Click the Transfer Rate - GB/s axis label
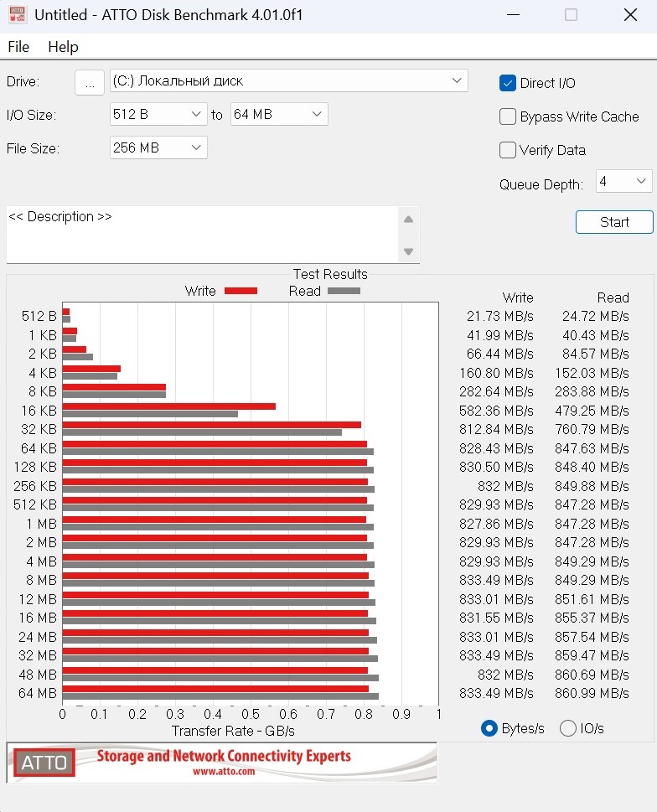 point(233,732)
